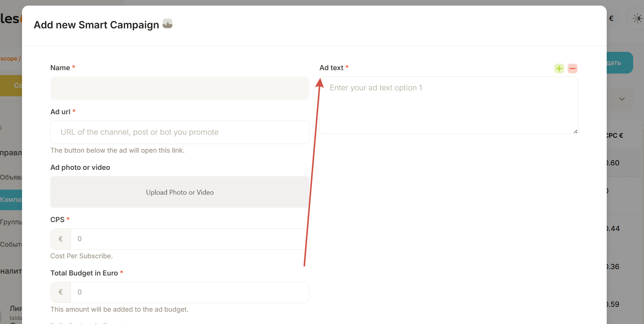Click the euro symbol in the CPS field

(61, 239)
